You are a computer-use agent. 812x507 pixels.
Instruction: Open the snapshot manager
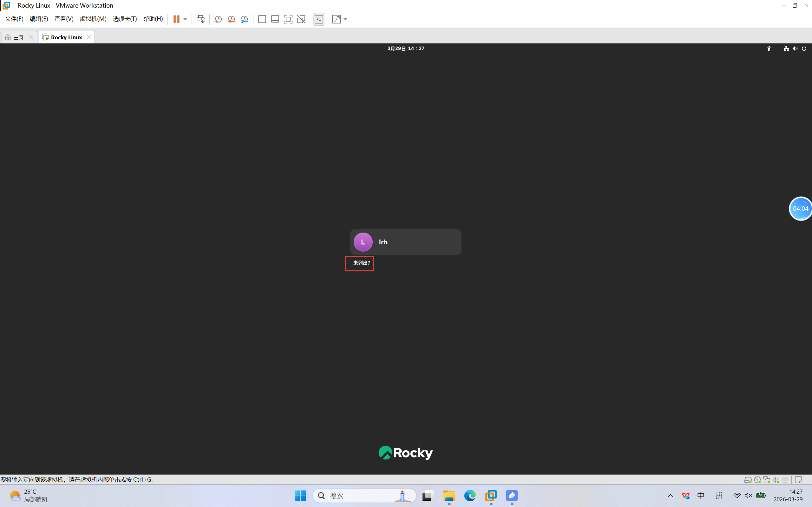point(245,19)
